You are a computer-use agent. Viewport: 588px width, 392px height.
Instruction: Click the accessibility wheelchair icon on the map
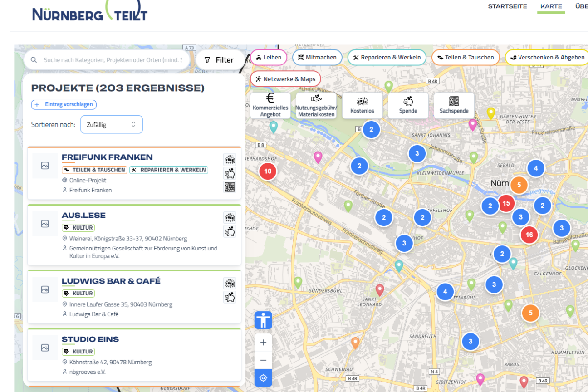point(263,320)
